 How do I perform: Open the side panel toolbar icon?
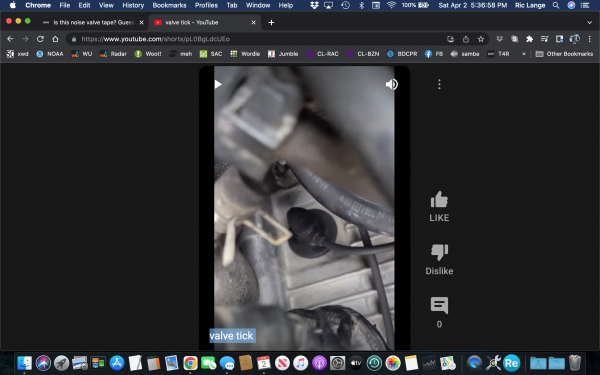point(559,39)
